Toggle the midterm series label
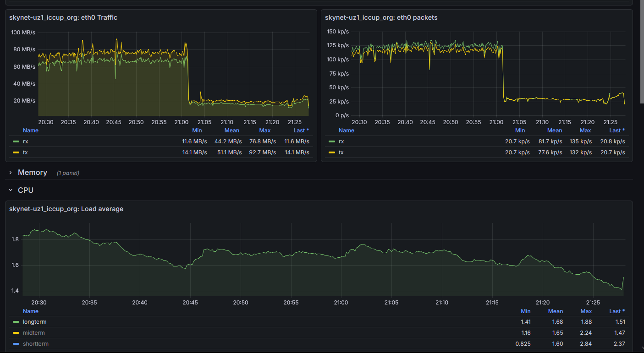The height and width of the screenshot is (353, 644). coord(34,333)
